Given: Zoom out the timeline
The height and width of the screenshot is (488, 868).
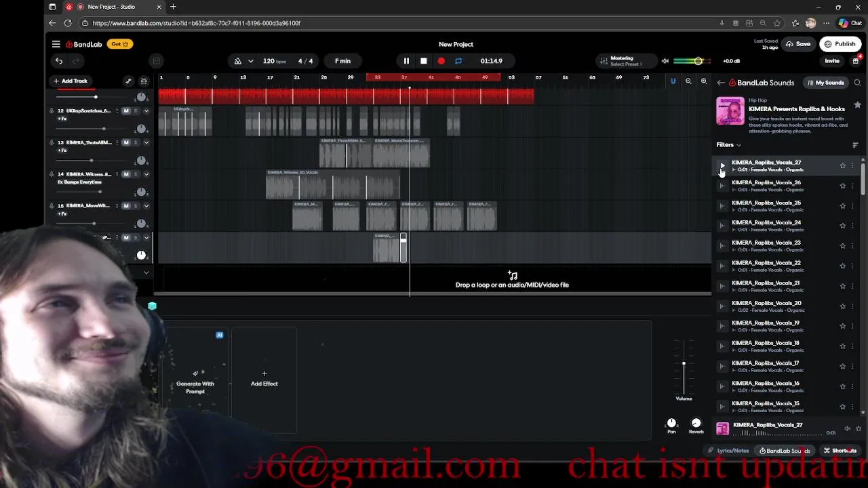Looking at the screenshot, I should pos(688,81).
